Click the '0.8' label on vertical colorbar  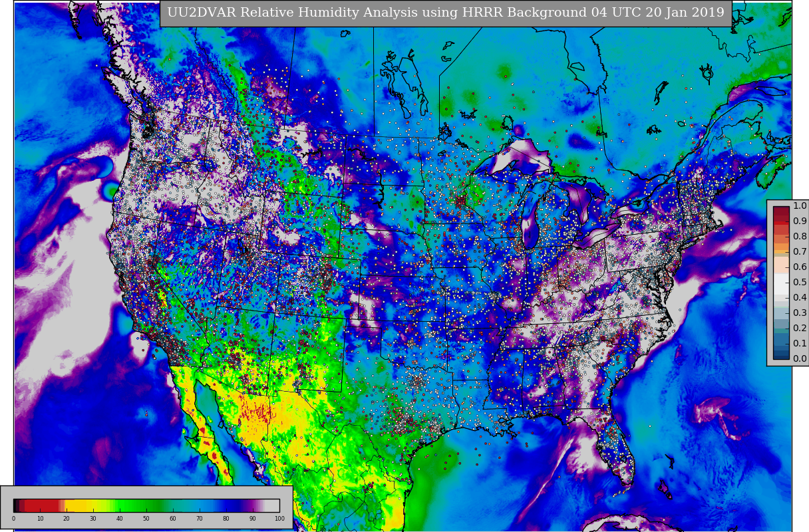[800, 237]
